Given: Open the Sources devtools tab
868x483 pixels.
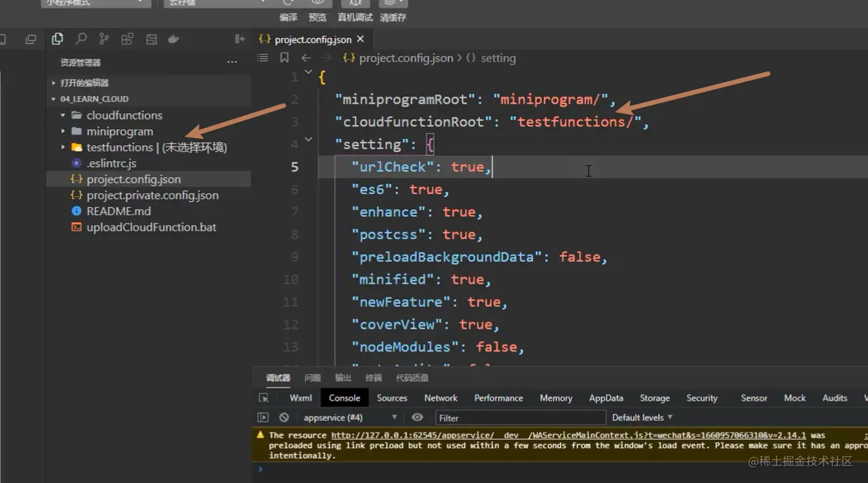Looking at the screenshot, I should 392,398.
